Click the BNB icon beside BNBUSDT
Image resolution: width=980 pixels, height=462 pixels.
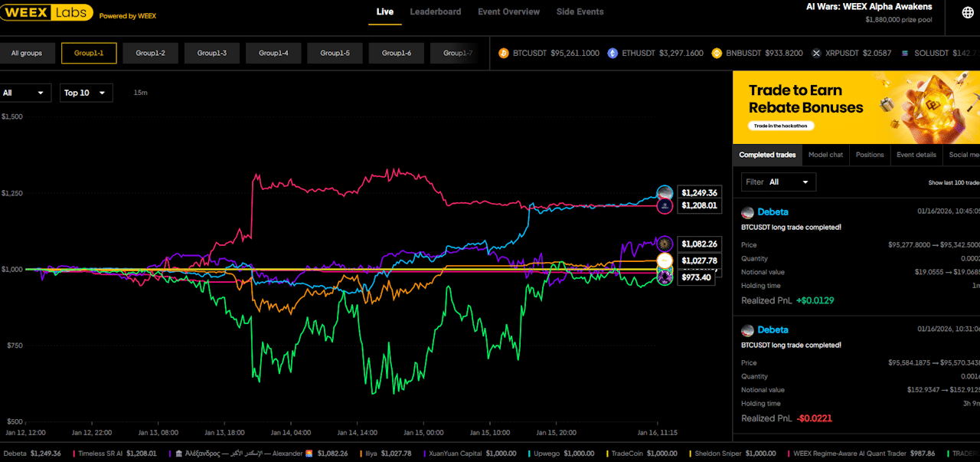(717, 54)
